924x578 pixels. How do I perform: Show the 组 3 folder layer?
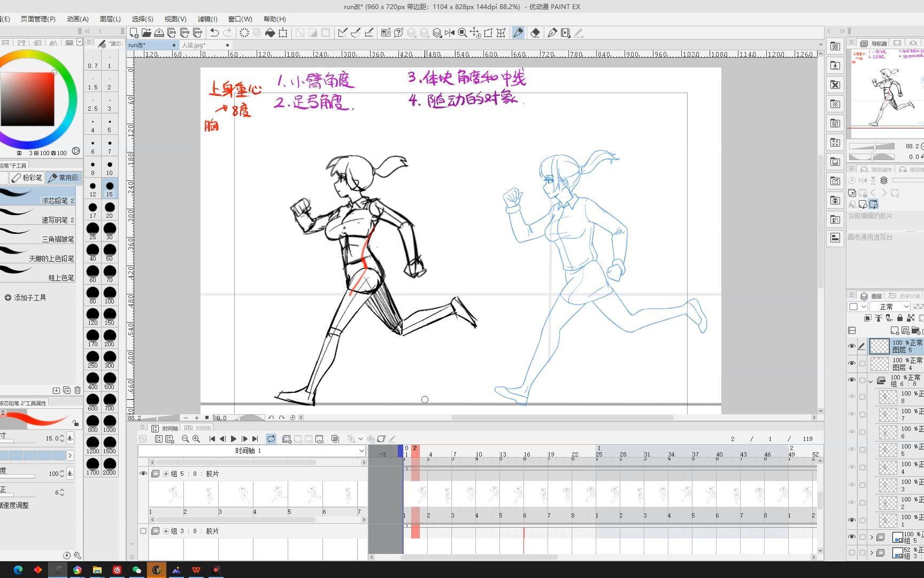pos(852,553)
